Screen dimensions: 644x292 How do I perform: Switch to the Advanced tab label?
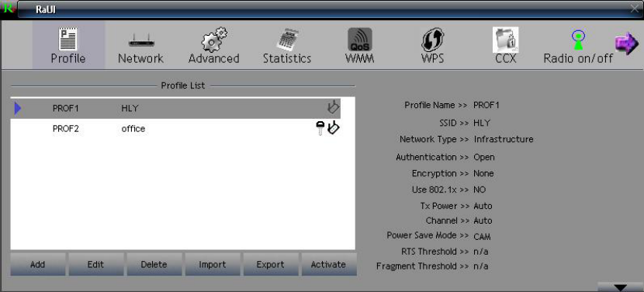click(x=214, y=58)
